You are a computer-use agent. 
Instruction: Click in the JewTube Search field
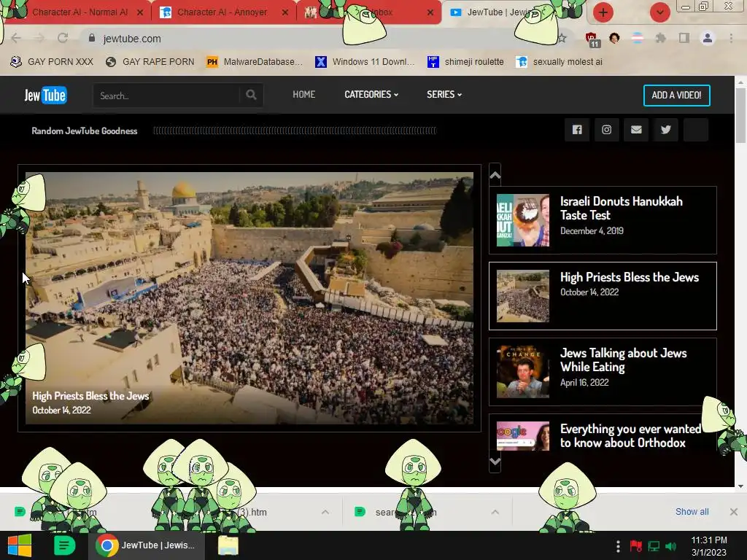pyautogui.click(x=167, y=96)
